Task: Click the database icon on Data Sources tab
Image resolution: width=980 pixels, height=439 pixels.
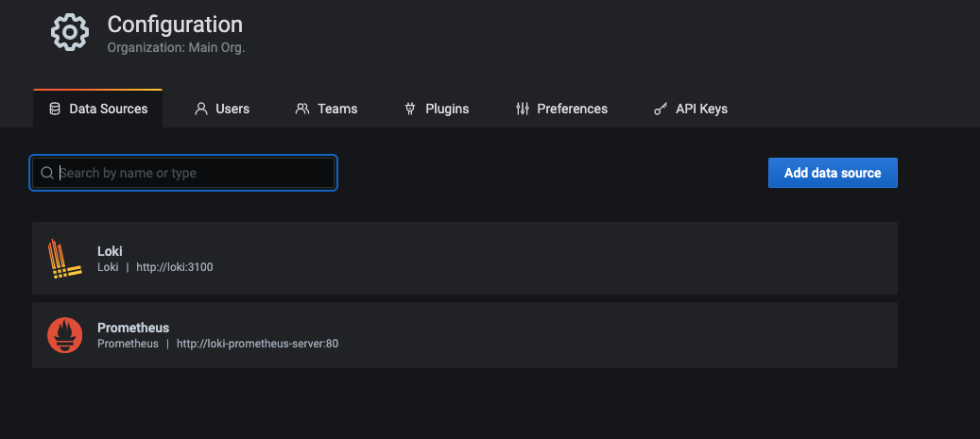Action: tap(55, 109)
